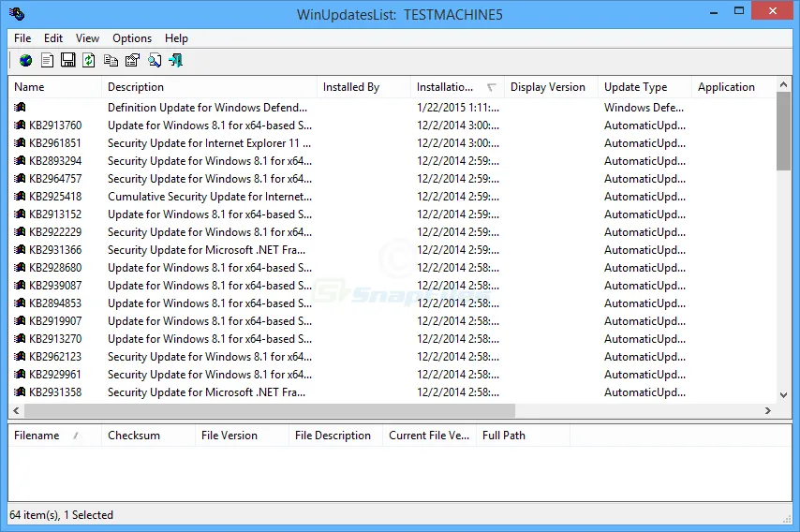Sort files by Filename column header
Screen dimensions: 800x532
click(55, 436)
